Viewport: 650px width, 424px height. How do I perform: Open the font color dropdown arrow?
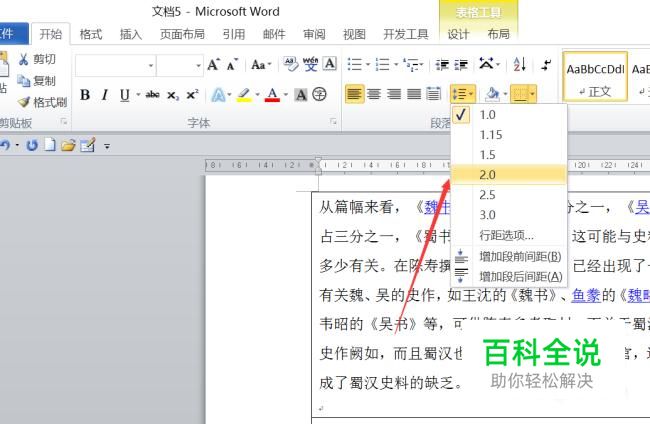tap(285, 95)
